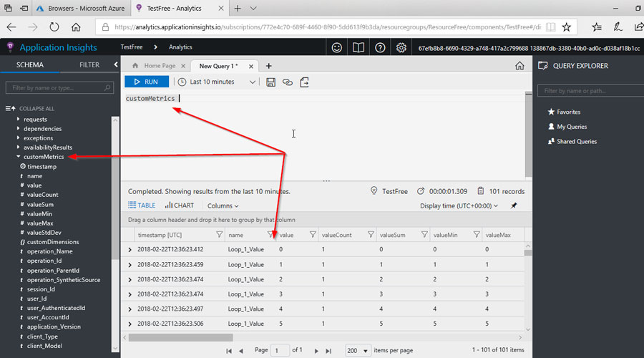Add a new query tab with plus icon
This screenshot has height=358, width=644.
click(x=268, y=66)
